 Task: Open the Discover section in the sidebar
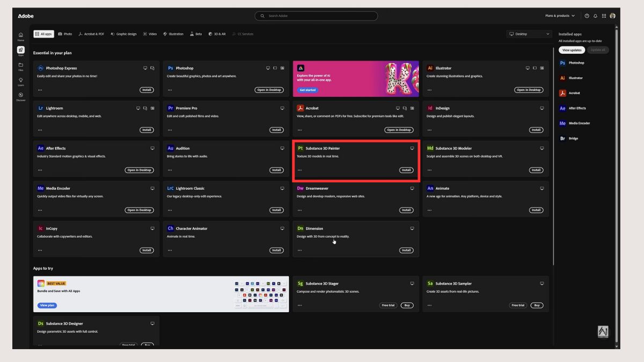point(20,96)
